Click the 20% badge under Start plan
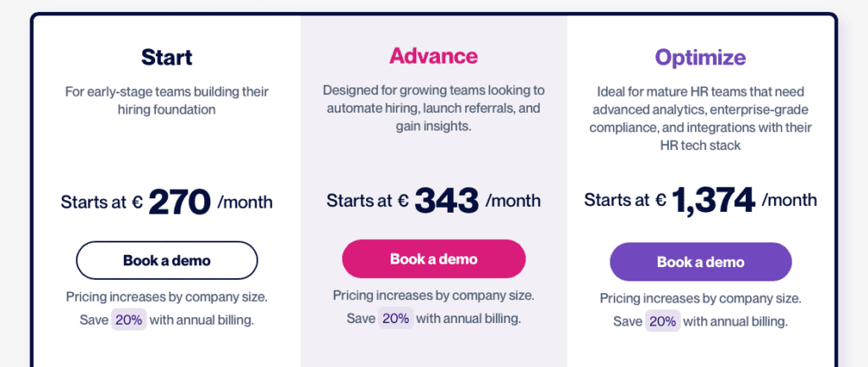 pyautogui.click(x=128, y=320)
